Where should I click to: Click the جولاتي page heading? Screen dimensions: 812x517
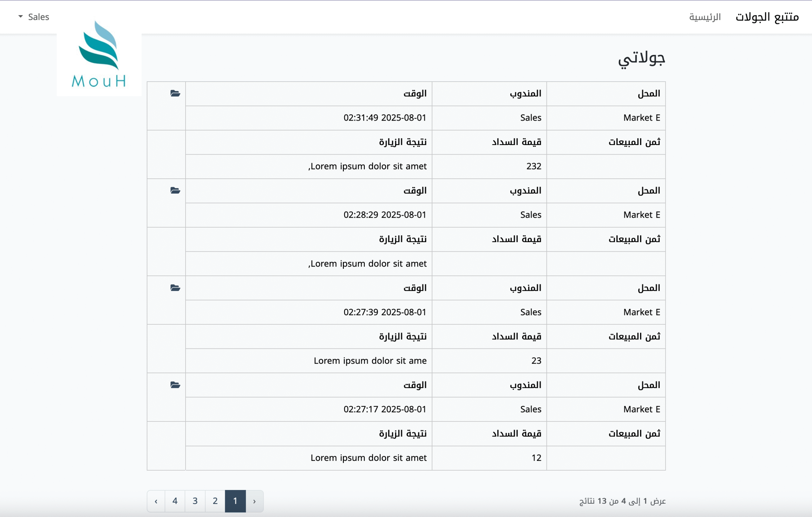[x=641, y=59]
